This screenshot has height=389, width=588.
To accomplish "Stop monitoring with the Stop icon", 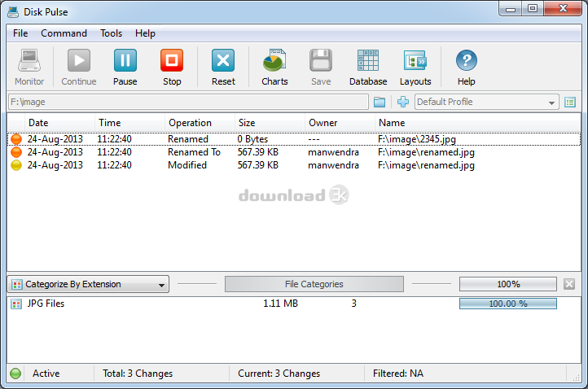I will pyautogui.click(x=172, y=62).
